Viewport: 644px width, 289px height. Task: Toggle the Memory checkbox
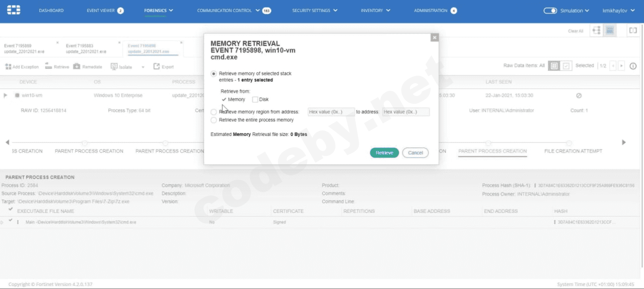(224, 99)
